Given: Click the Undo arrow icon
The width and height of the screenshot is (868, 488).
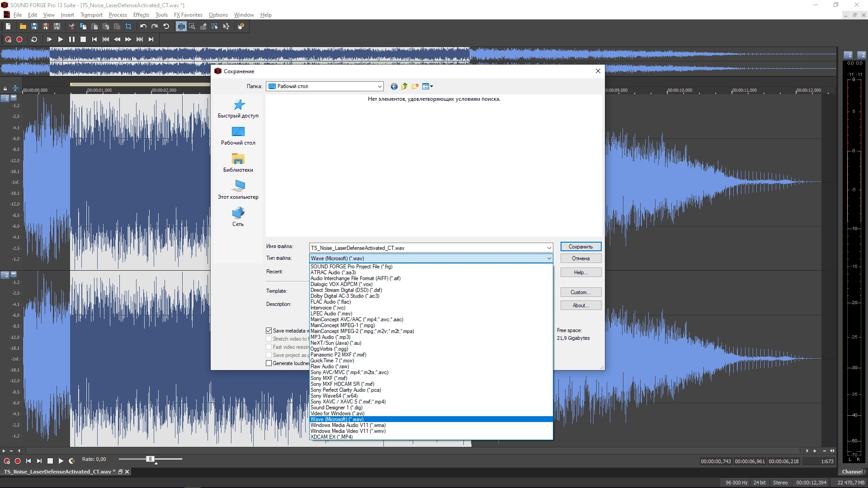Looking at the screenshot, I should [143, 27].
